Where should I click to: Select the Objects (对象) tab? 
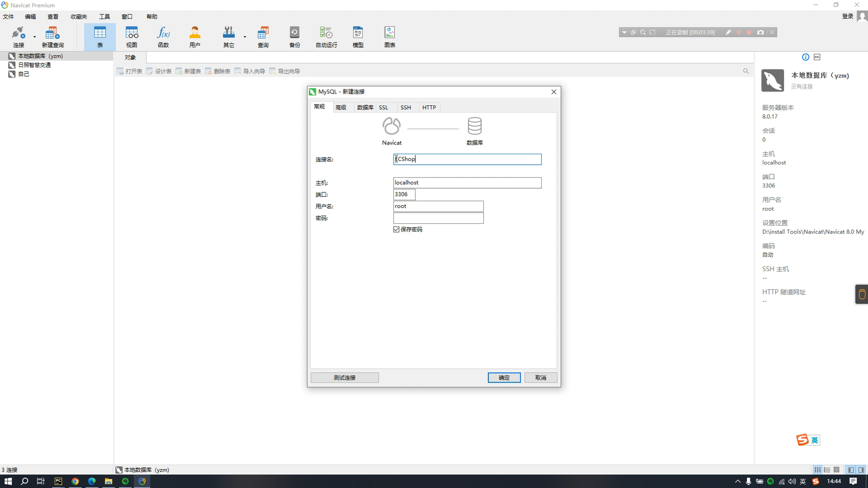click(x=130, y=57)
